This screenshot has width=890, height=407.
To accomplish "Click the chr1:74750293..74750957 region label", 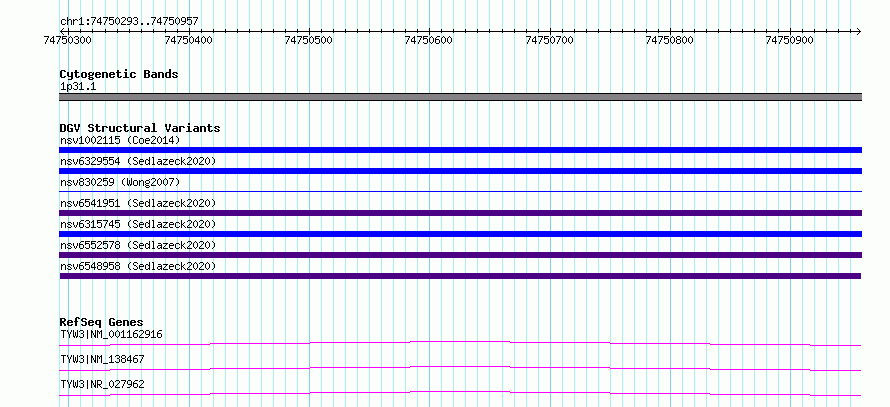I will (129, 21).
